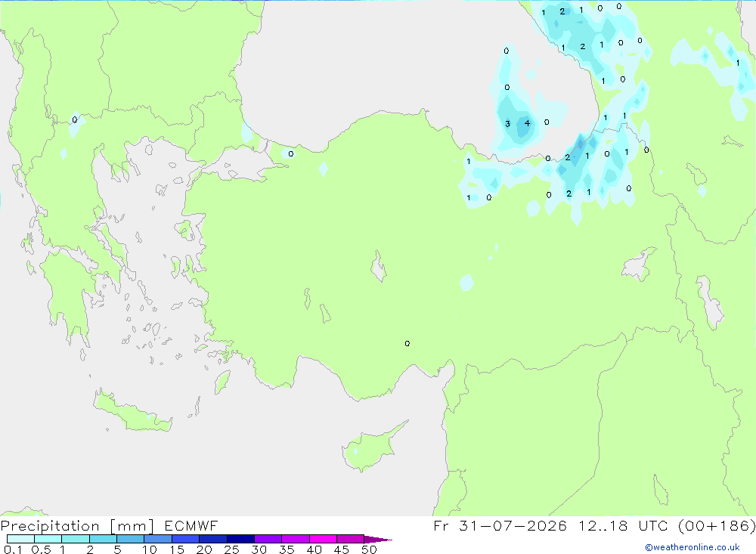Click the '35' legend scale label
The image size is (756, 554).
pos(287,549)
